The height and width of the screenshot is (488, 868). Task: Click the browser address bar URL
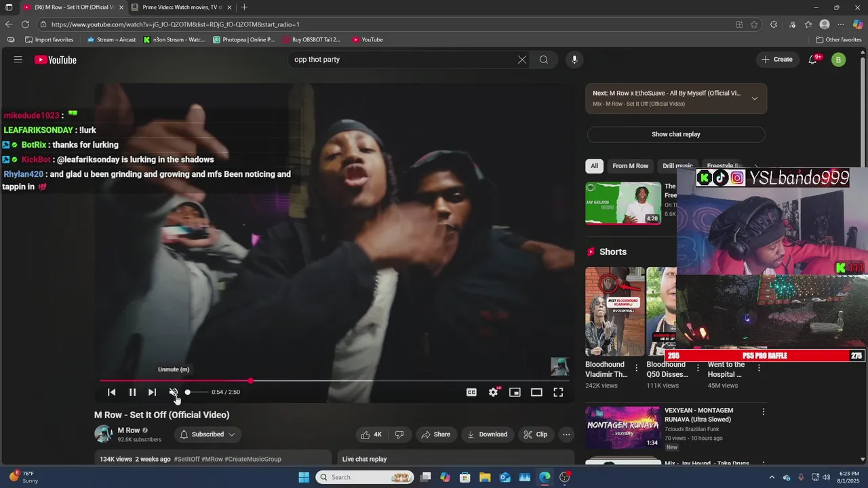pyautogui.click(x=176, y=24)
